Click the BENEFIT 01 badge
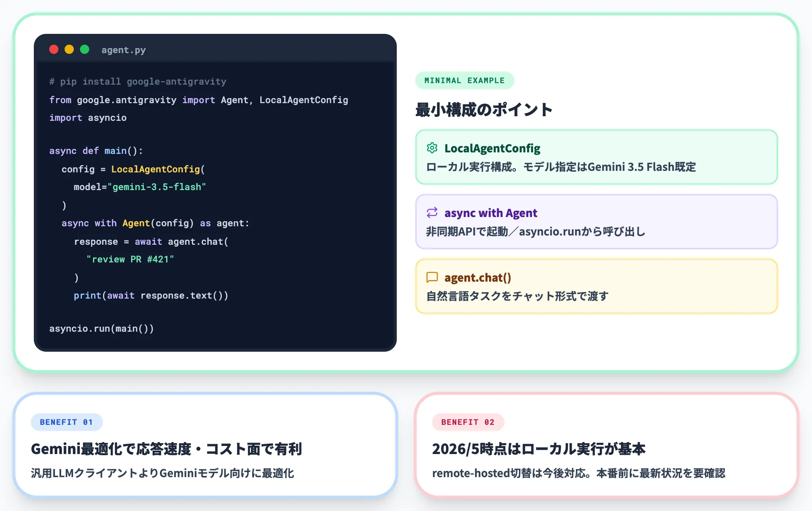Viewport: 812px width, 511px height. coord(67,422)
